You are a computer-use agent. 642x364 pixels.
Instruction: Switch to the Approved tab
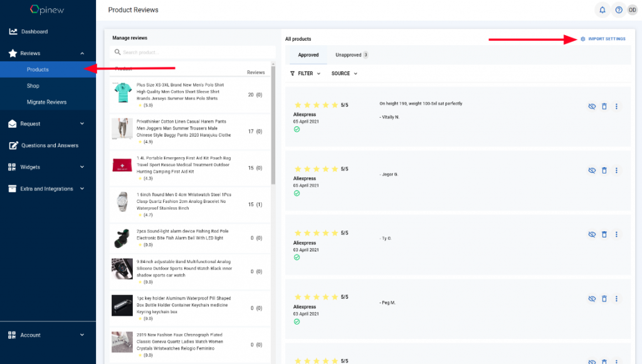[x=308, y=55]
